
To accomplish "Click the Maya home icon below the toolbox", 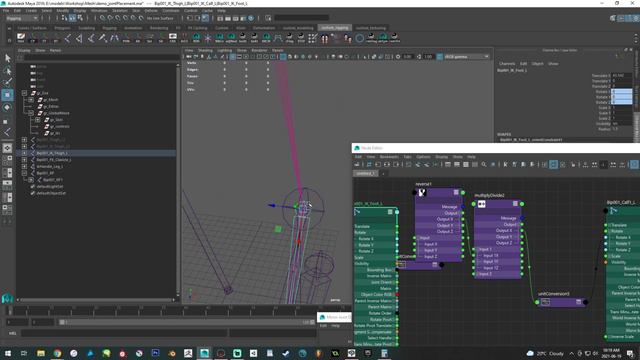I will point(7,298).
